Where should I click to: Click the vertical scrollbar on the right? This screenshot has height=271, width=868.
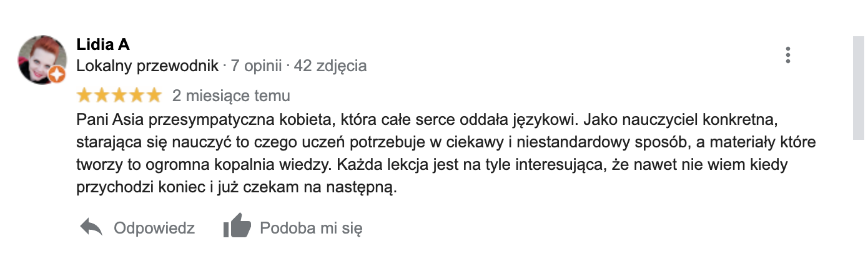tap(860, 87)
